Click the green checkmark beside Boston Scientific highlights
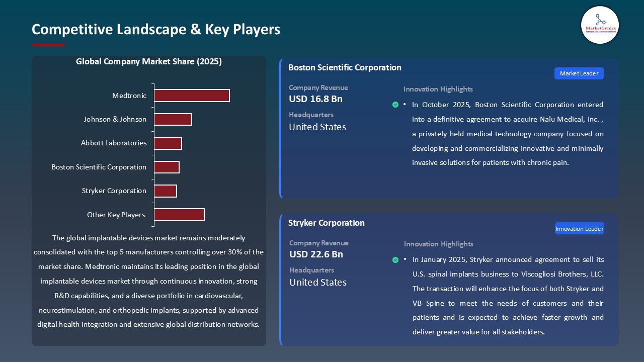The width and height of the screenshot is (644, 362). point(395,105)
